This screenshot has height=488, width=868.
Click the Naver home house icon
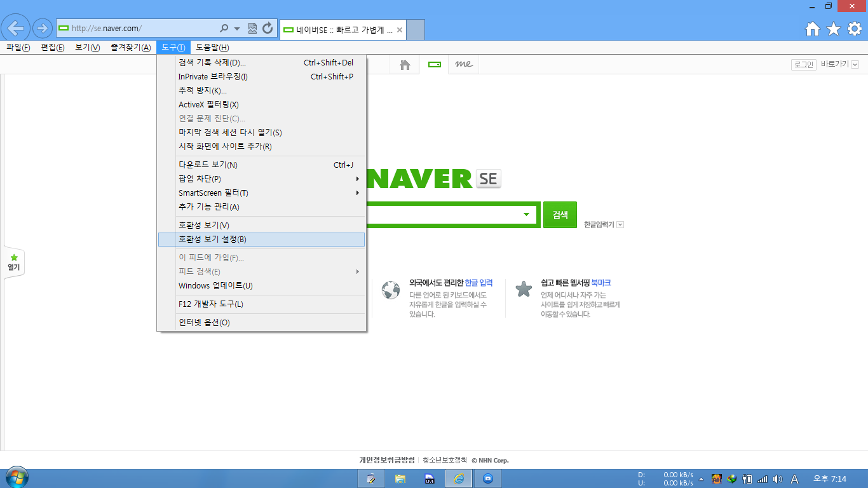point(405,65)
